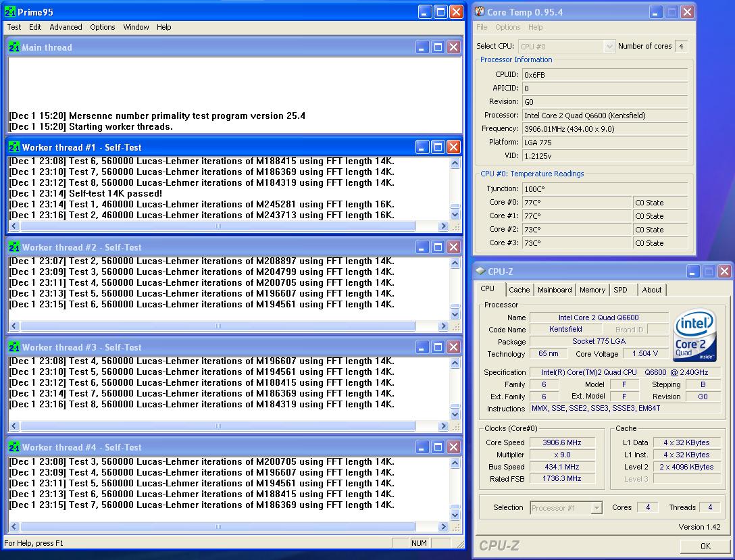Minimize the Core Temp window
Screen dimensions: 735x560
pos(655,11)
